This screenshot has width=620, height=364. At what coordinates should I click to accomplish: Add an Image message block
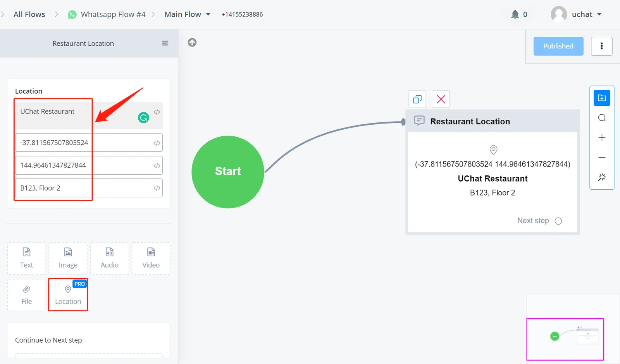68,259
